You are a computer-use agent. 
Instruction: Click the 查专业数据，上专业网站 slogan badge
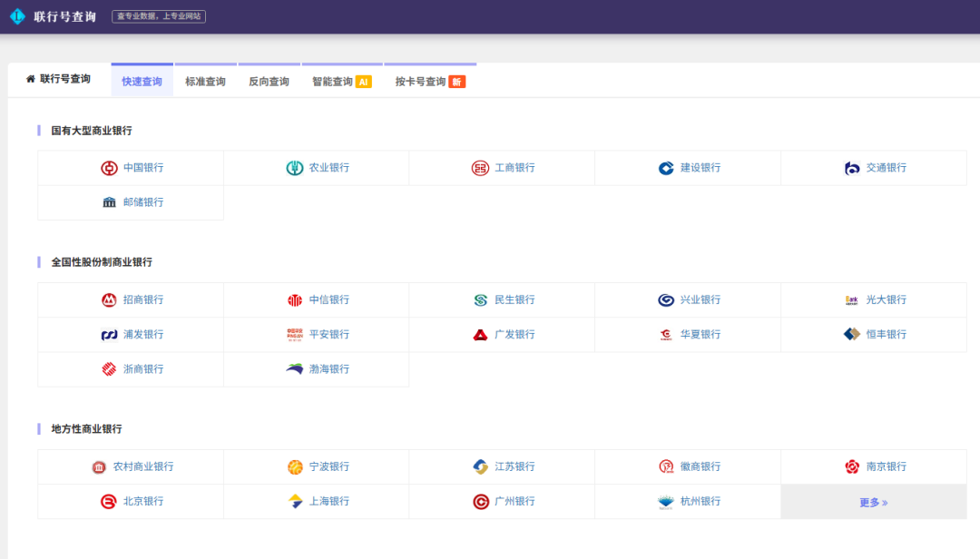(159, 16)
